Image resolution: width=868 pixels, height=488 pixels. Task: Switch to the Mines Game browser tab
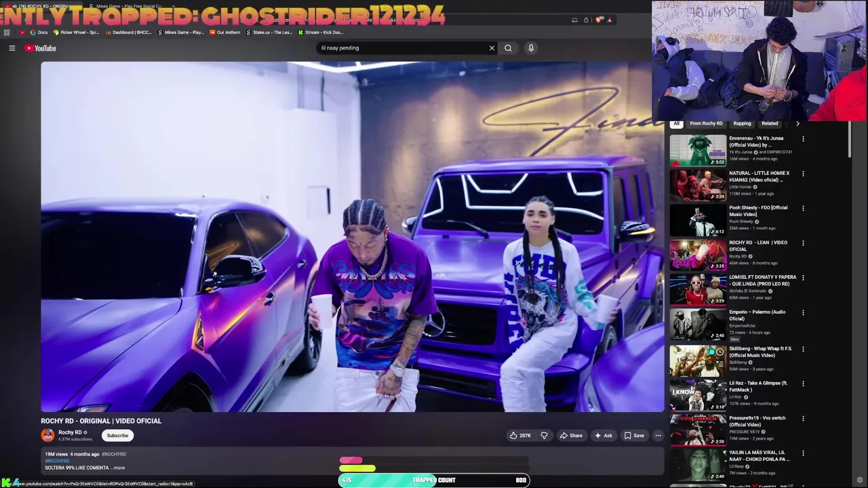(x=125, y=6)
